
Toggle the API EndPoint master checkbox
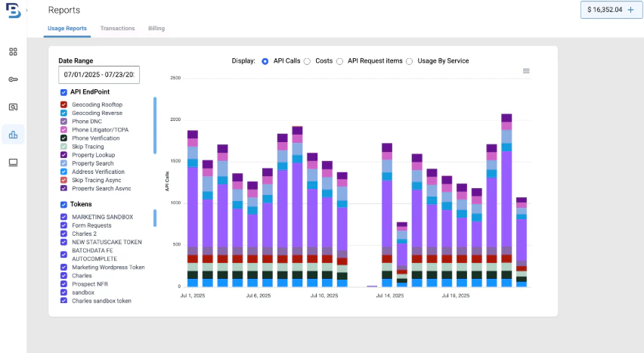click(63, 92)
